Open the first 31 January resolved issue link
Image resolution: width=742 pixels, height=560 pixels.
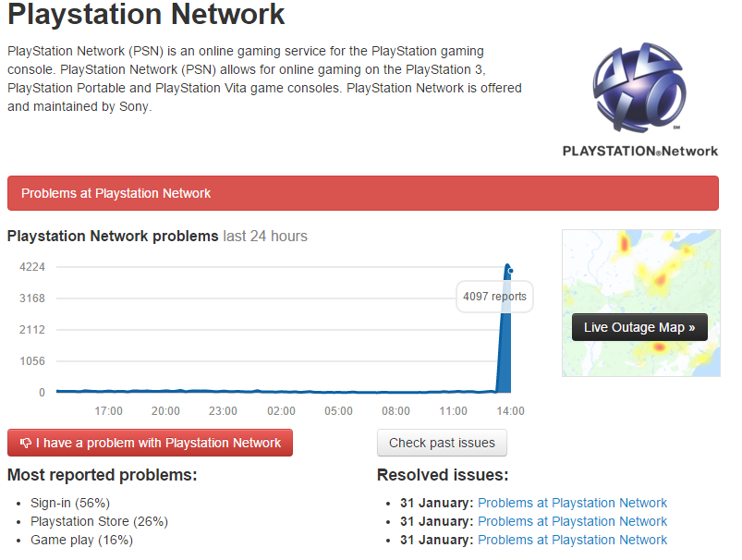tap(572, 503)
